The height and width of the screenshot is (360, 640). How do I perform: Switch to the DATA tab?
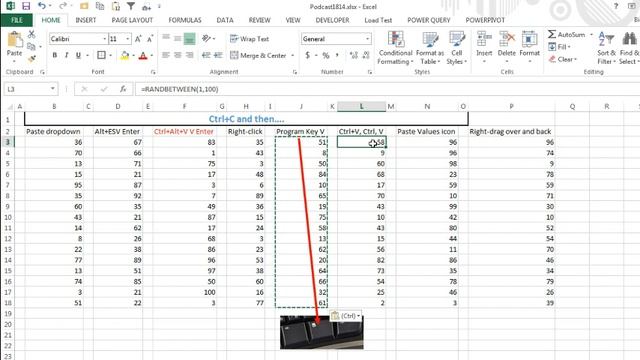225,20
